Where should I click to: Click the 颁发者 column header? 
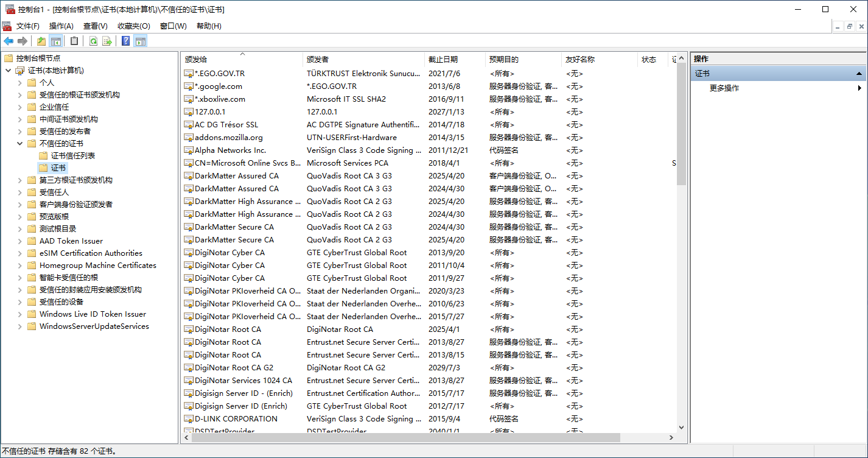[318, 60]
